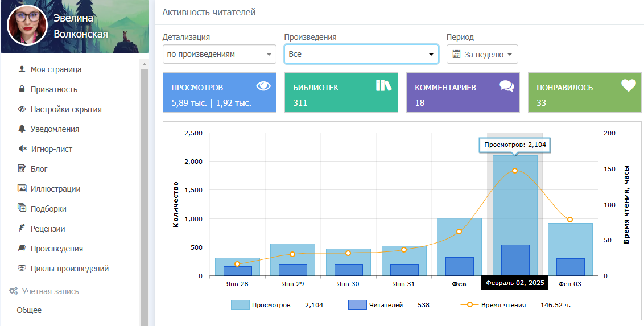Click the user avatar photo
Image resolution: width=644 pixels, height=326 pixels.
[27, 25]
